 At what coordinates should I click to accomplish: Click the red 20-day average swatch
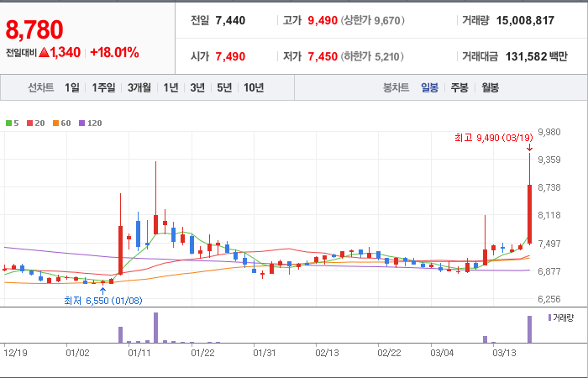29,123
